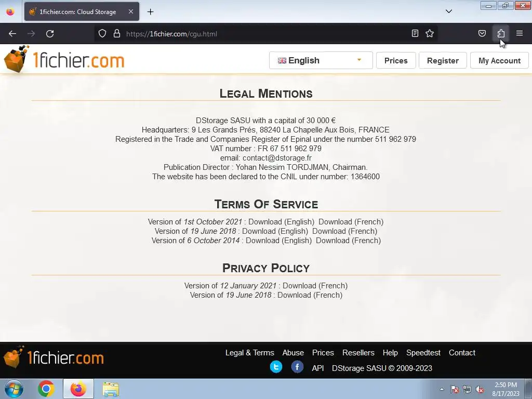Download French privacy policy 12 January 2021

click(x=315, y=286)
